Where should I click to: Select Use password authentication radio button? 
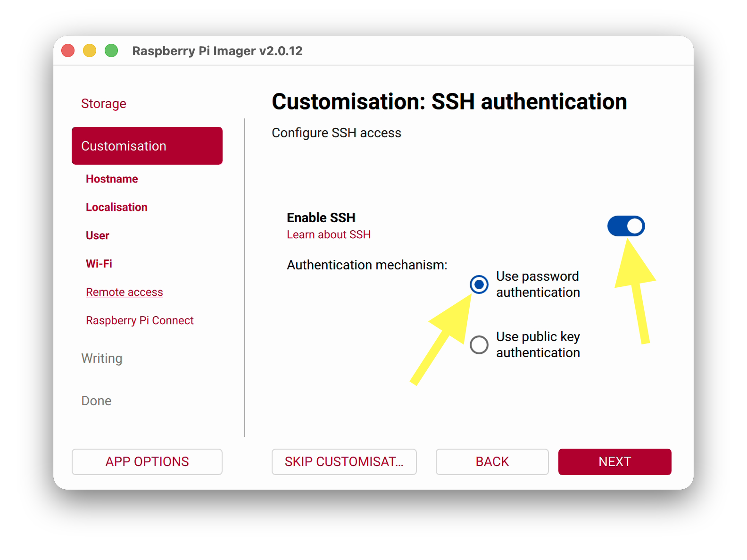tap(479, 284)
